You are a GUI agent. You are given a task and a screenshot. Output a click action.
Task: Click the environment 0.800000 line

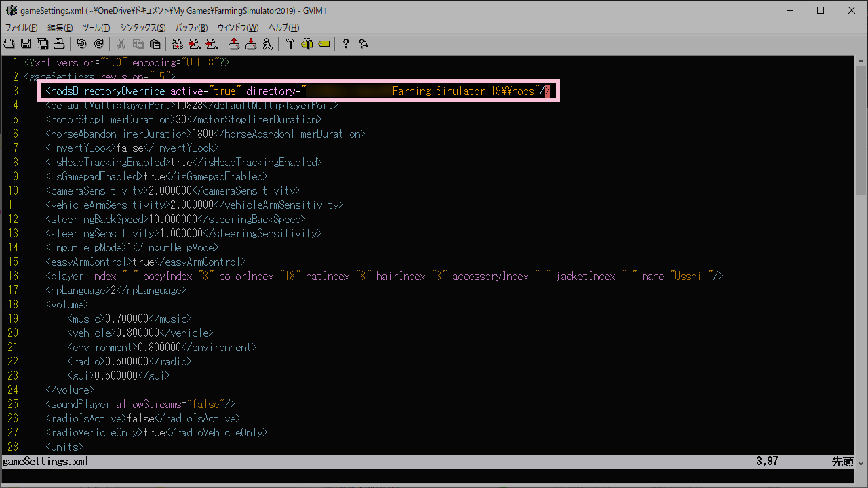[x=162, y=347]
